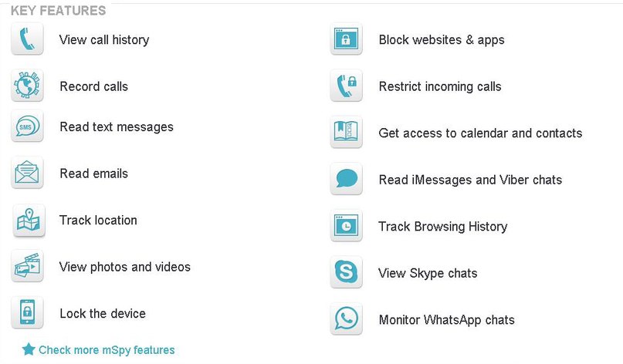Select the locked phone icon for Lock the device
The height and width of the screenshot is (364, 623).
pyautogui.click(x=27, y=312)
